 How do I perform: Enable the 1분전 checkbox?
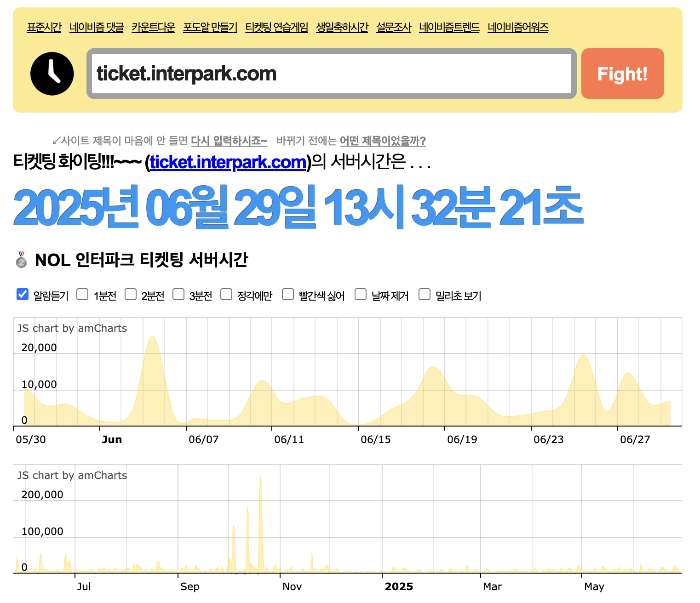(x=82, y=294)
